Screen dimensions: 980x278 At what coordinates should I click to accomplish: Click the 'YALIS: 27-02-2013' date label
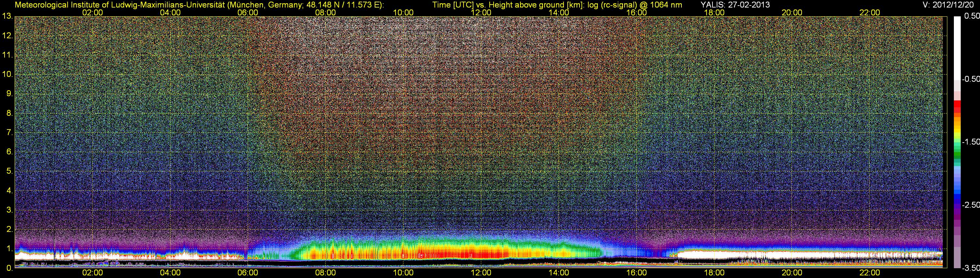pyautogui.click(x=735, y=5)
